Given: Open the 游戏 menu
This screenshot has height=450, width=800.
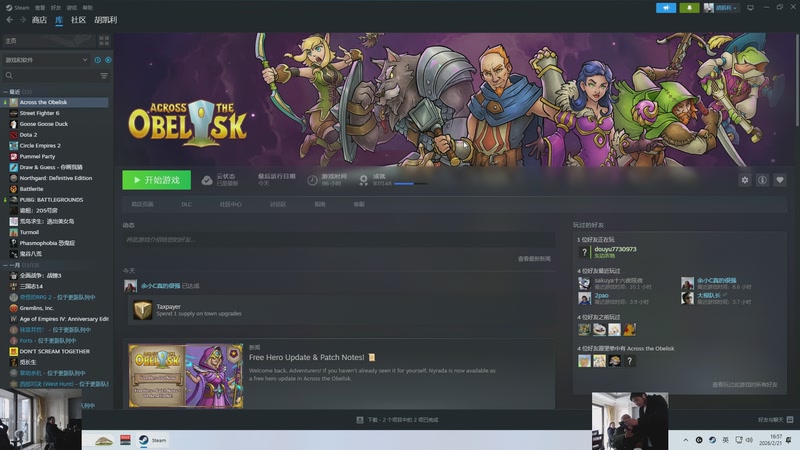Looking at the screenshot, I should pos(71,8).
